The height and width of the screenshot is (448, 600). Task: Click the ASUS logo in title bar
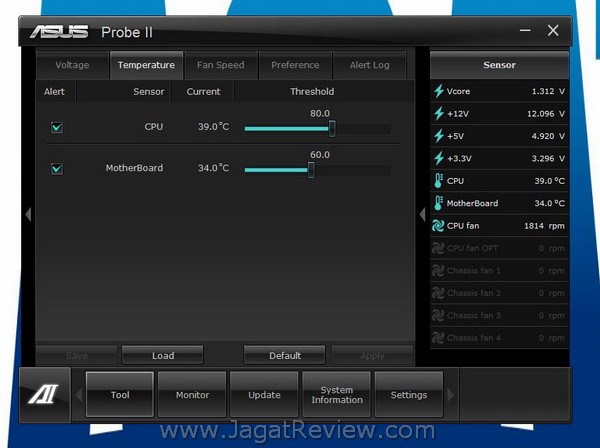point(59,32)
